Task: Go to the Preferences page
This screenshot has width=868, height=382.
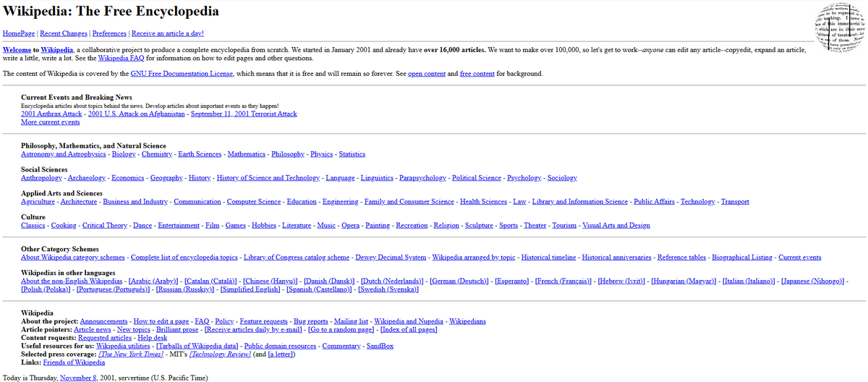Action: 109,33
